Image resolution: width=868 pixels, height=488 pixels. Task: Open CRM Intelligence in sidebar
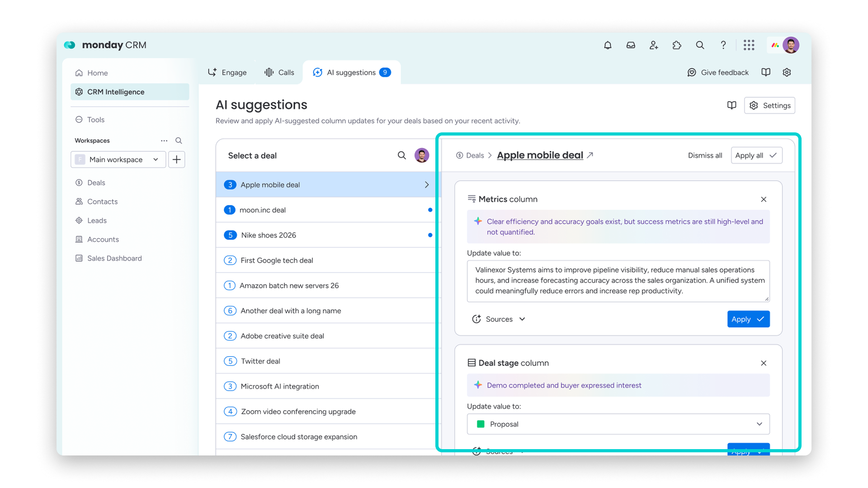pos(130,92)
